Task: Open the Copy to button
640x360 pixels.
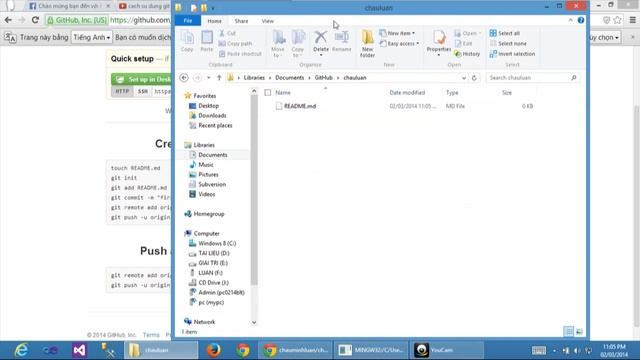Action: tap(298, 43)
